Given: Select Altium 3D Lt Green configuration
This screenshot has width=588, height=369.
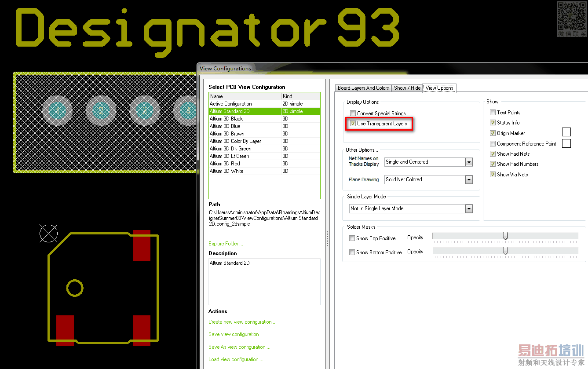Looking at the screenshot, I should pos(264,156).
